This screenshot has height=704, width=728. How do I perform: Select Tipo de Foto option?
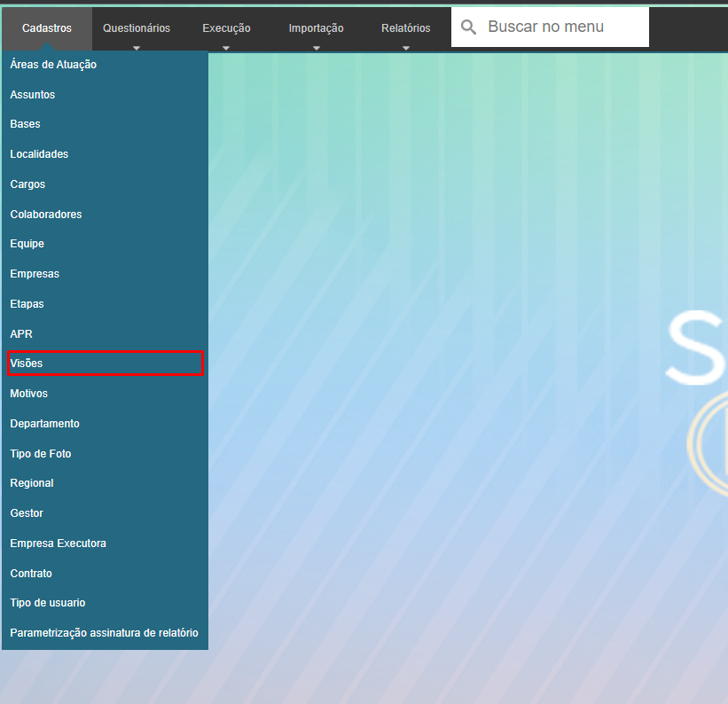[41, 454]
